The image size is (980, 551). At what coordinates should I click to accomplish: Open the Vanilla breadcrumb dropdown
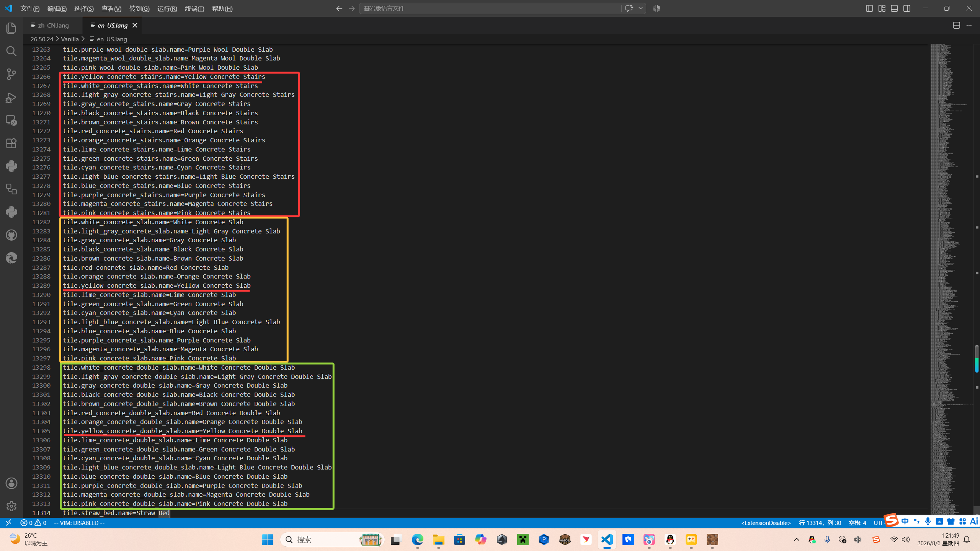70,39
